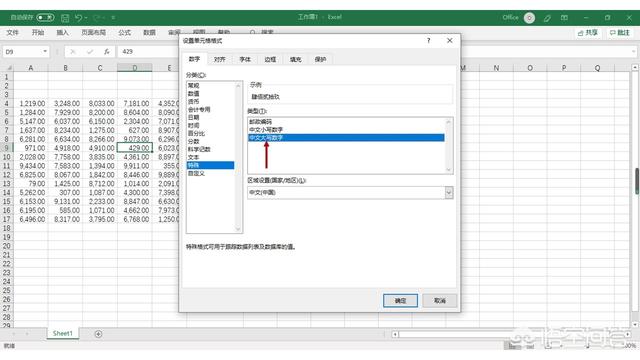Image resolution: width=640 pixels, height=360 pixels.
Task: Switch to the 数字 tab in dialog
Action: coord(194,59)
